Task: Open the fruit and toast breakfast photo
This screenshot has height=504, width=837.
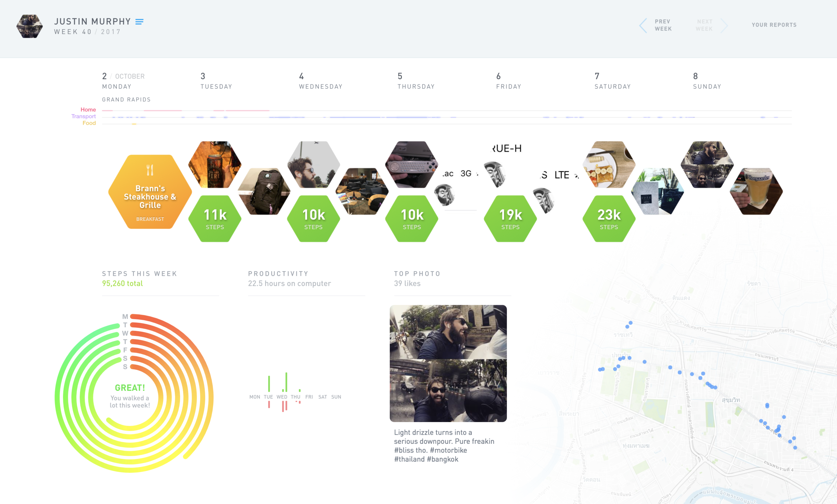Action: click(x=609, y=164)
